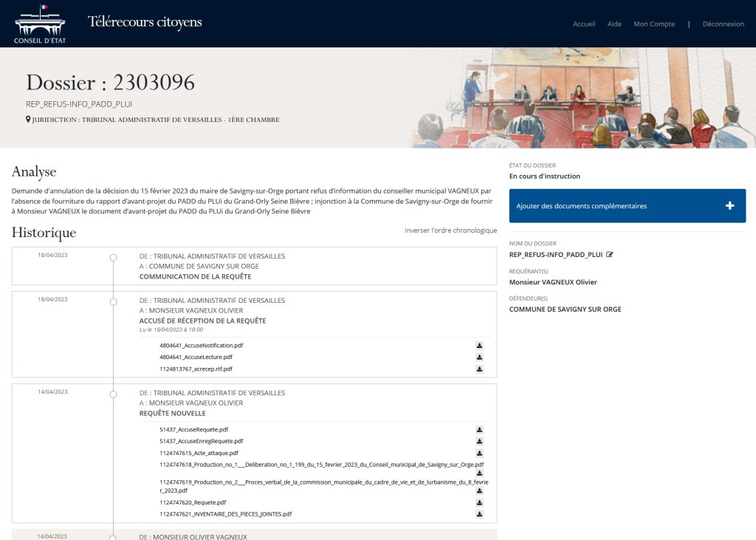Screen dimensions: 756x540
Task: Download the 51437_AccuseEnregRequete.pdf file
Action: click(479, 441)
